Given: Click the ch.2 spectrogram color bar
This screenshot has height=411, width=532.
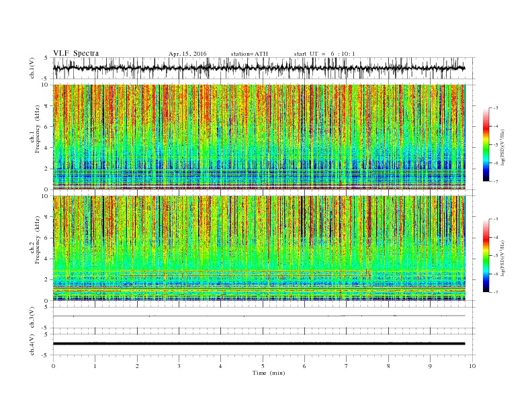Looking at the screenshot, I should pyautogui.click(x=486, y=255).
